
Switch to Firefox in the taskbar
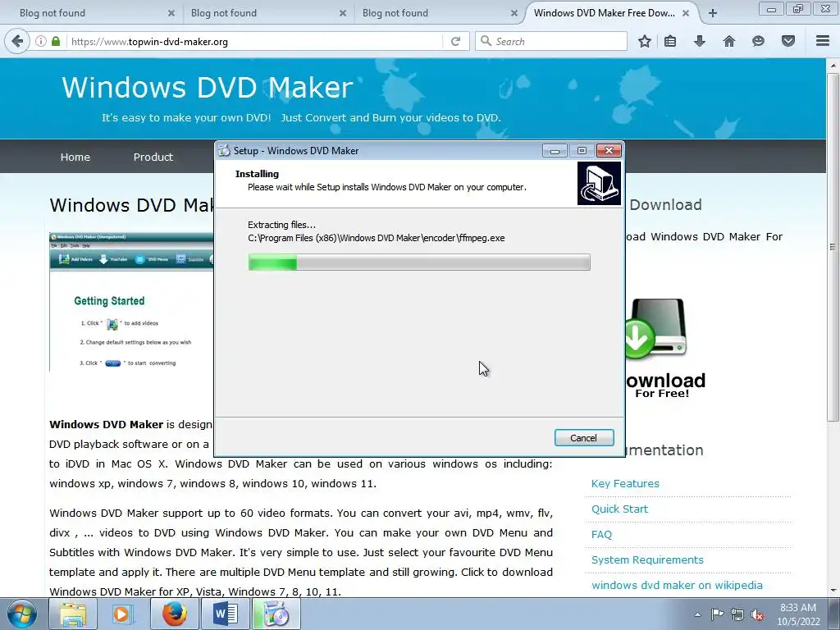point(174,614)
